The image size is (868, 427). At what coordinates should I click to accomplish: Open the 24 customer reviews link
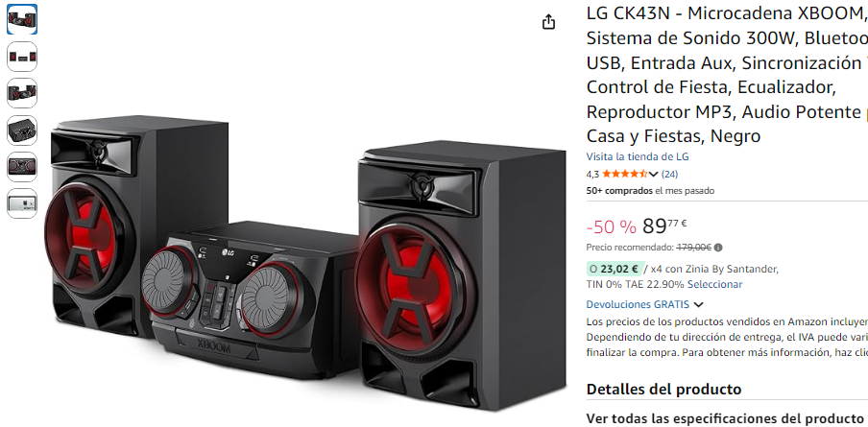point(670,175)
